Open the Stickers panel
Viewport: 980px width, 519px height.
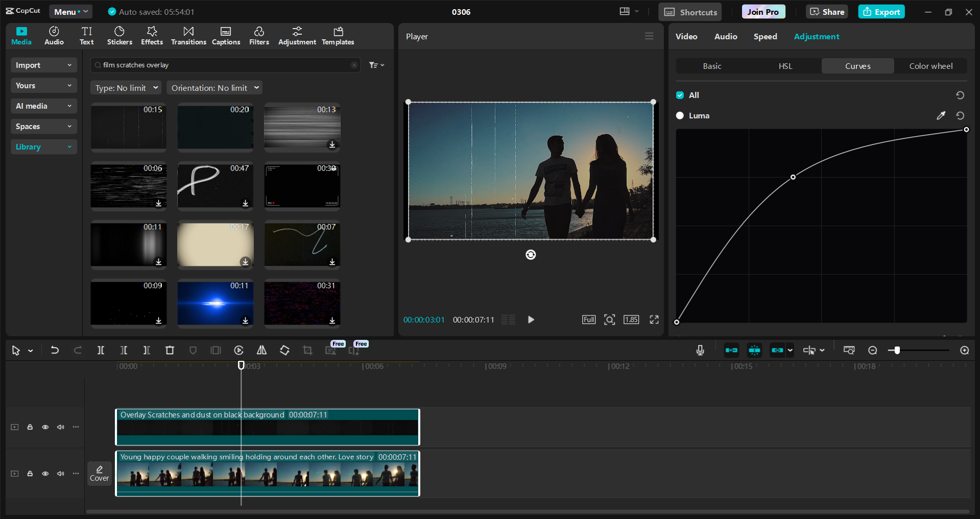click(119, 36)
